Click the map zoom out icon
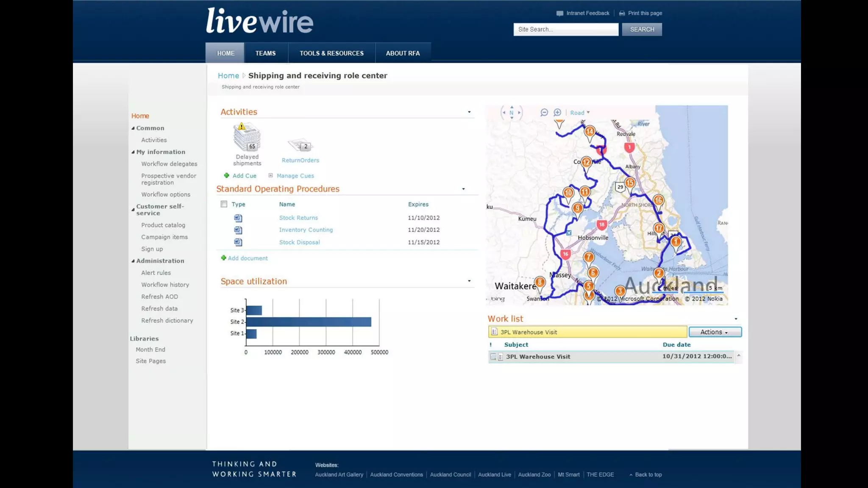Screen dimensions: 868x488 (544, 112)
